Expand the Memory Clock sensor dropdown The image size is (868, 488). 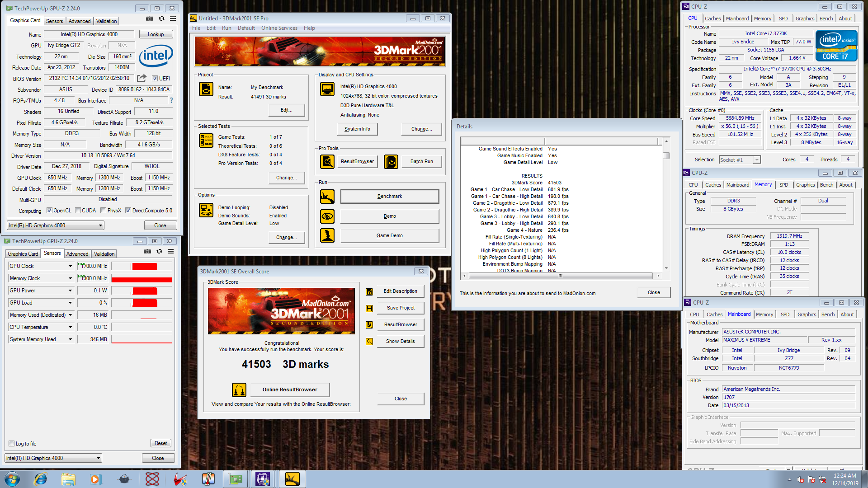pos(70,278)
